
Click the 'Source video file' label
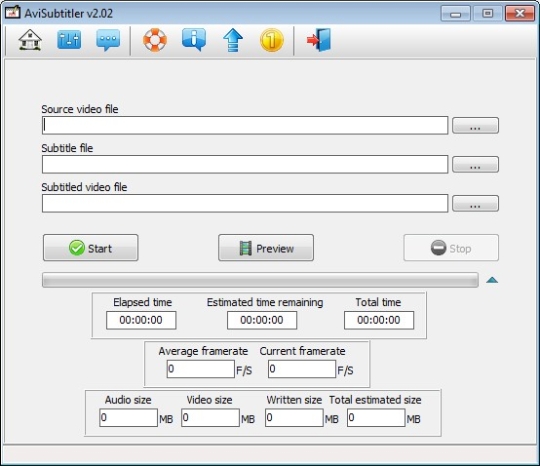coord(80,109)
